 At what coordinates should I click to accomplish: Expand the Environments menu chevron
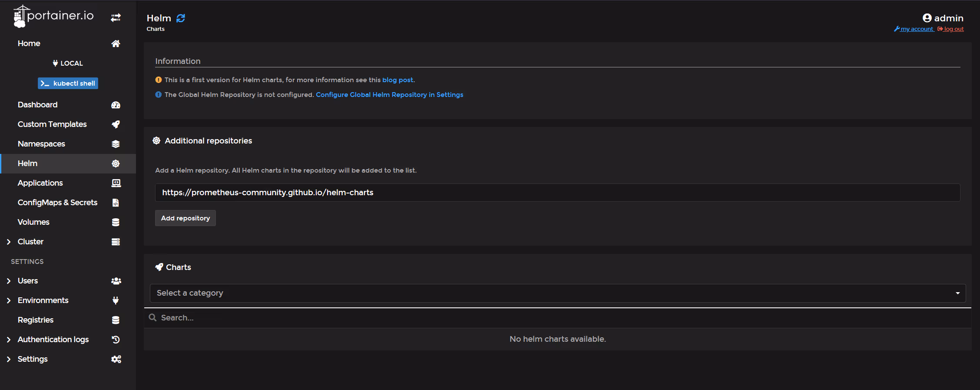tap(8, 300)
